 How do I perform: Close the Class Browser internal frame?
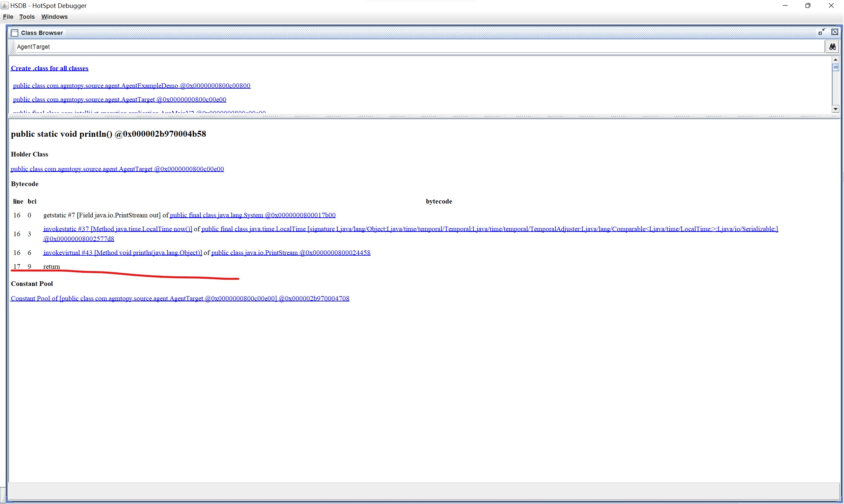834,32
